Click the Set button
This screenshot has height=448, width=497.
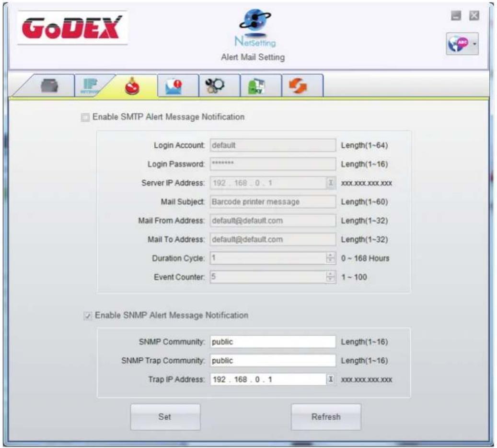pyautogui.click(x=165, y=417)
